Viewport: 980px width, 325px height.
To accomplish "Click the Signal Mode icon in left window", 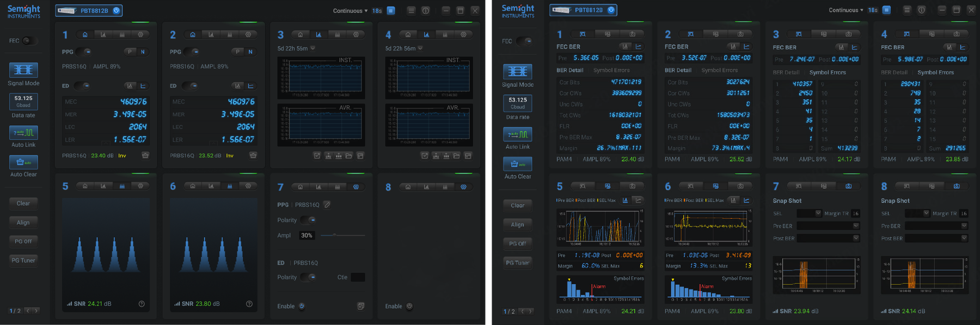I will [x=23, y=70].
